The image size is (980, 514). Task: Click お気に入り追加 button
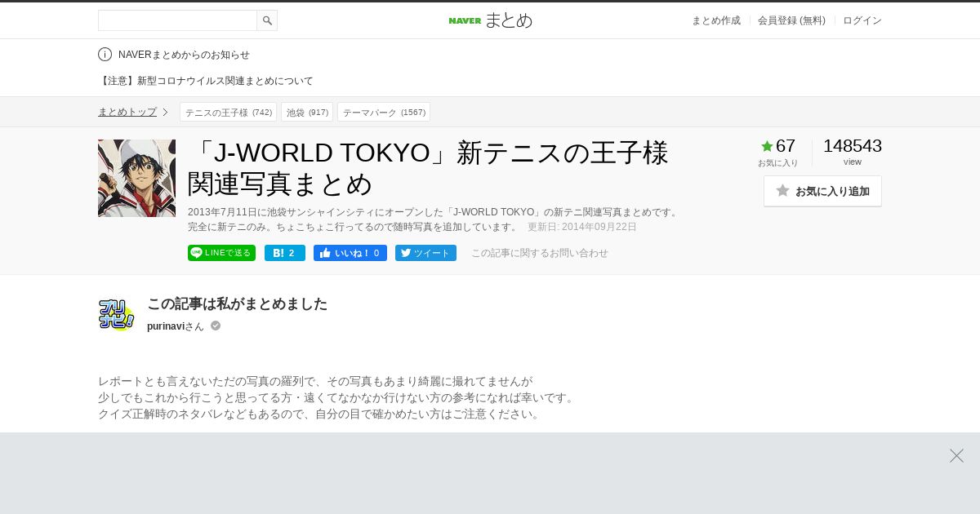tap(822, 191)
